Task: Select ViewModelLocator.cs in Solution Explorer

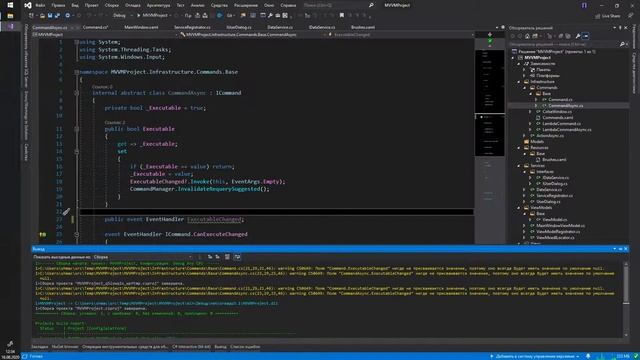Action: [555, 238]
